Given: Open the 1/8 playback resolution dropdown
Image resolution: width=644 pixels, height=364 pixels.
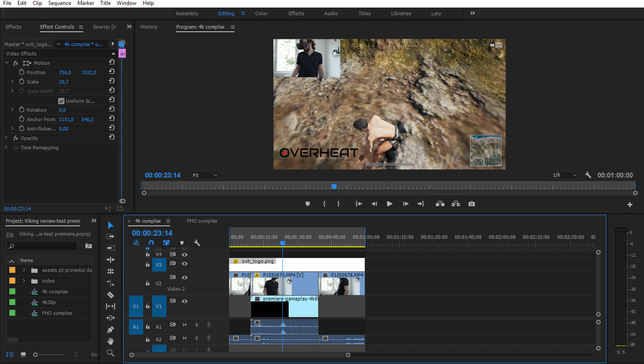Looking at the screenshot, I should click(564, 175).
